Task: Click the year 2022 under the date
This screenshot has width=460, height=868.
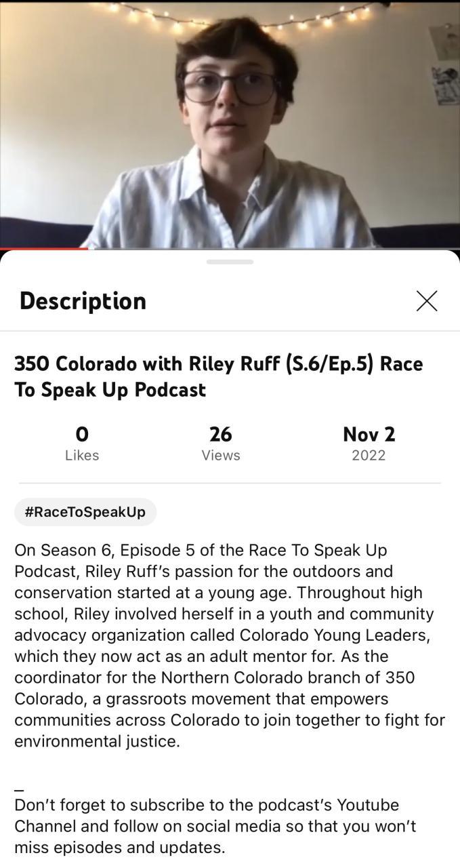Action: click(x=369, y=455)
